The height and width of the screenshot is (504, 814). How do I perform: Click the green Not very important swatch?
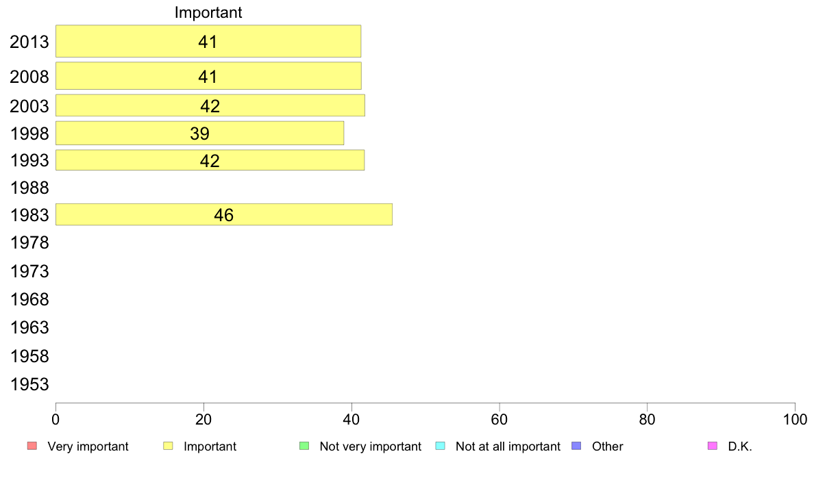pyautogui.click(x=304, y=446)
